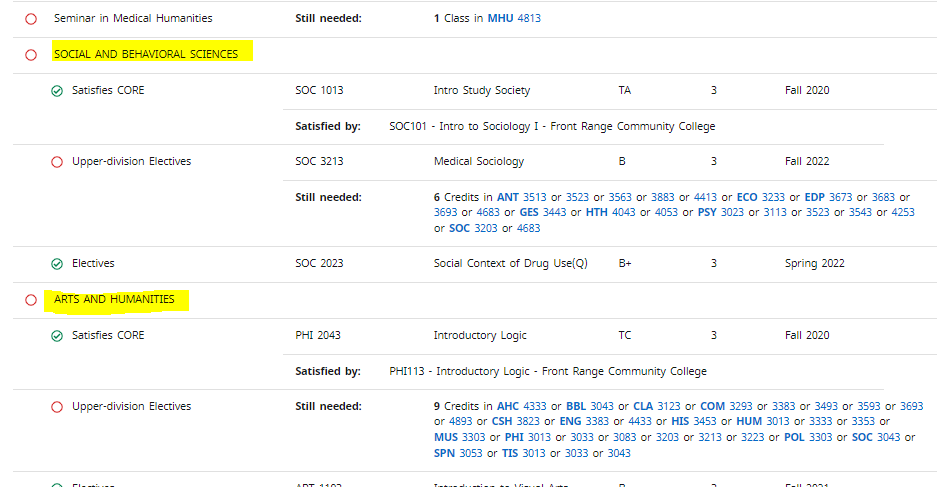Viewport: 944px width, 487px height.
Task: Click the green checkmark for the SOC 1013 CORE row
Action: (x=57, y=91)
